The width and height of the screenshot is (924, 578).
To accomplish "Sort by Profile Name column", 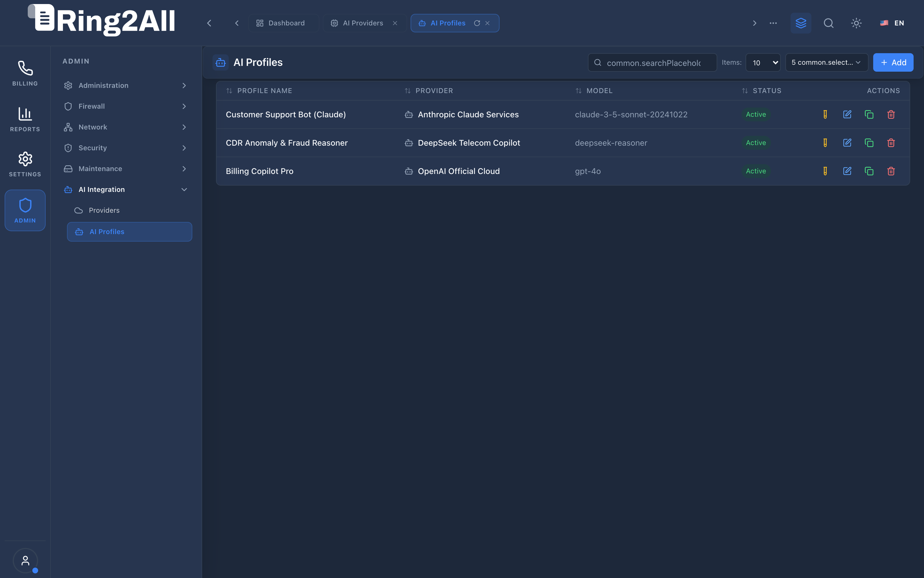I will (259, 90).
